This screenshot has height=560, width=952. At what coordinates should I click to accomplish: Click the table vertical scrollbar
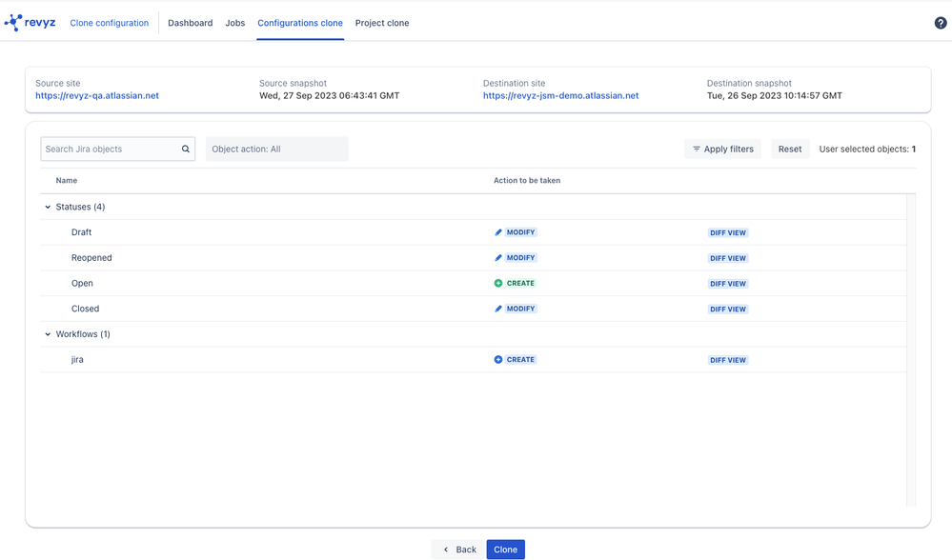[911, 350]
